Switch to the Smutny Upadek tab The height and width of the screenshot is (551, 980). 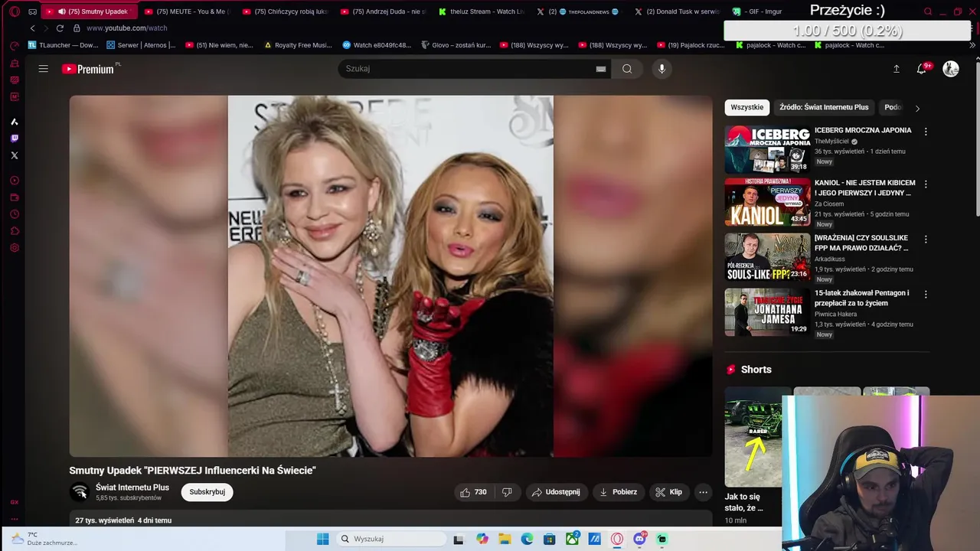[x=90, y=11]
